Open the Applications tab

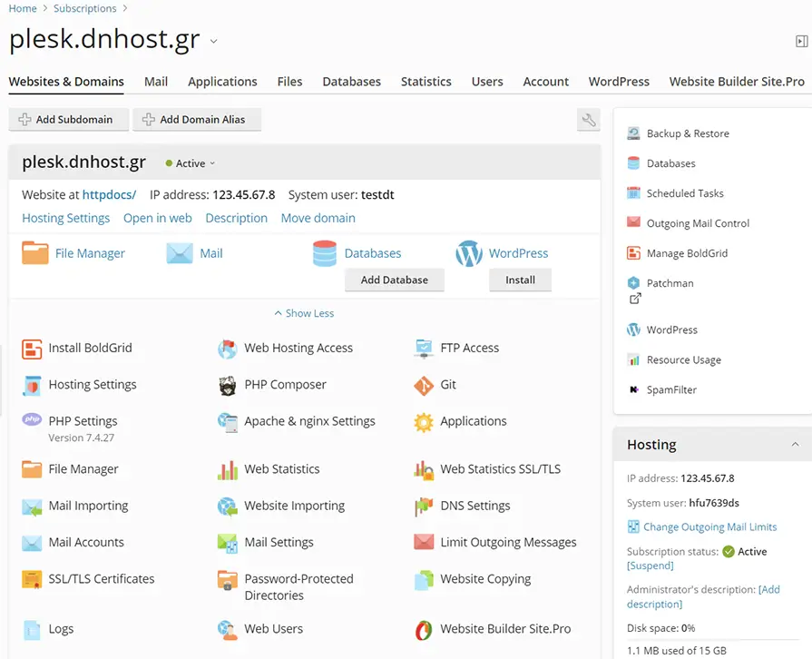coord(222,82)
